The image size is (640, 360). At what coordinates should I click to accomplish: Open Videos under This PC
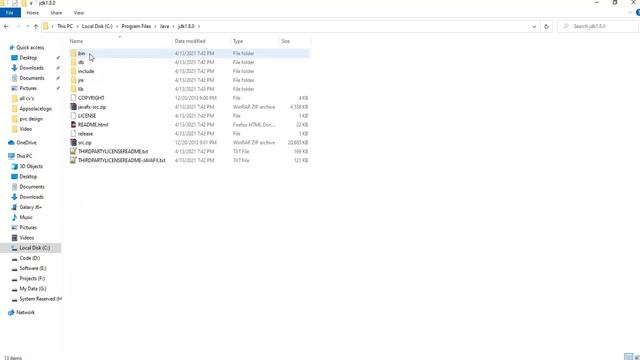coord(27,238)
